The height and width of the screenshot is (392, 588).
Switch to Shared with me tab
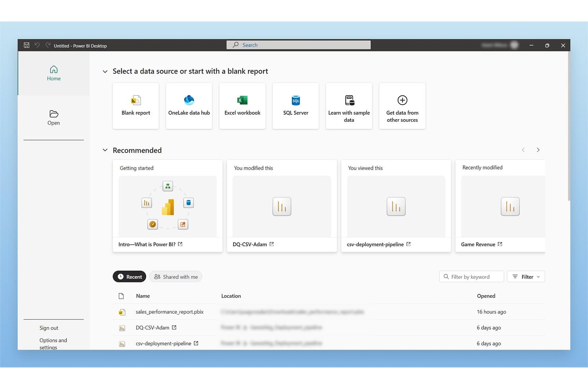(x=176, y=277)
